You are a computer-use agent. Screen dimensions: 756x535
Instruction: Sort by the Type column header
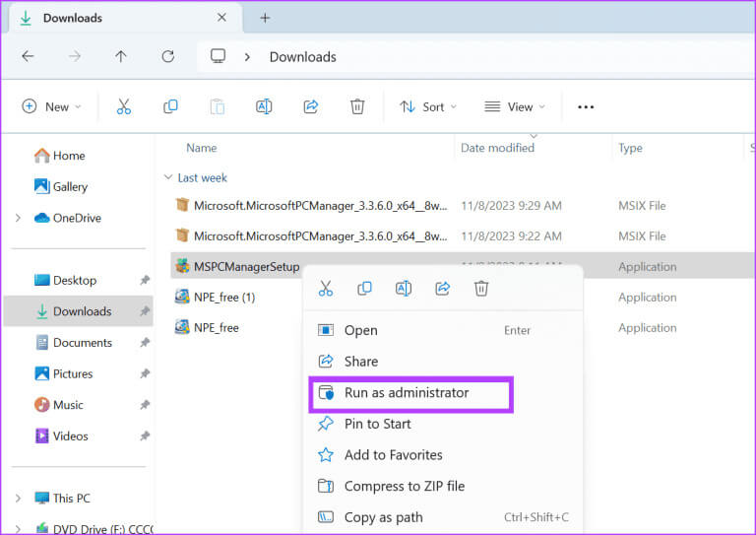630,148
